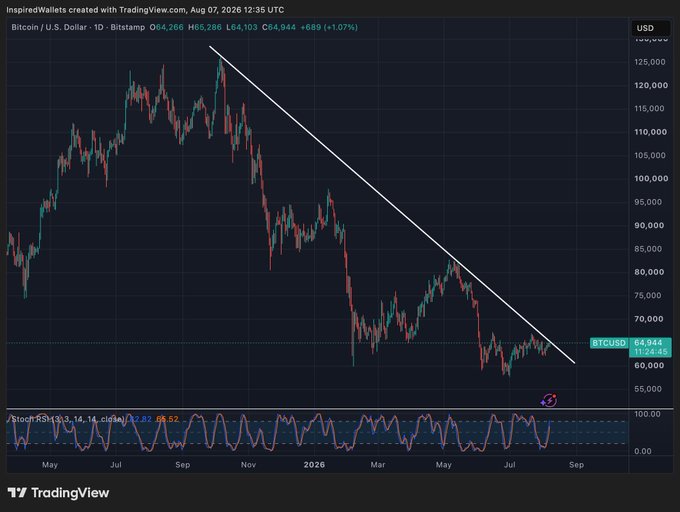The image size is (680, 512).
Task: Click the L64,103 low value
Action: point(242,27)
